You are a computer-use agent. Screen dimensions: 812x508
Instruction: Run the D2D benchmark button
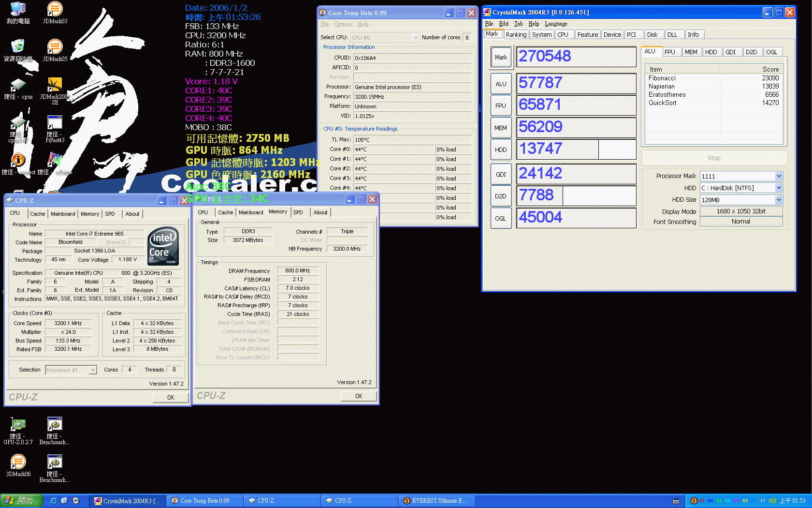(501, 196)
